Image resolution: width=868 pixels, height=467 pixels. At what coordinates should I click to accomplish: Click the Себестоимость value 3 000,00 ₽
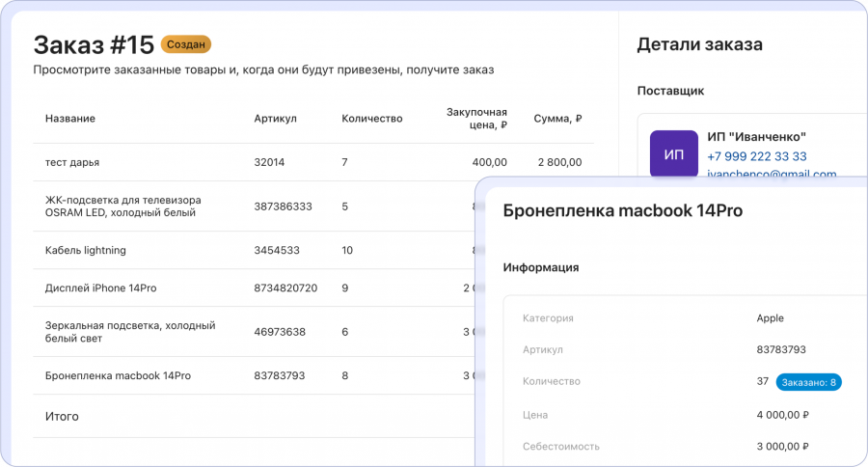point(783,447)
